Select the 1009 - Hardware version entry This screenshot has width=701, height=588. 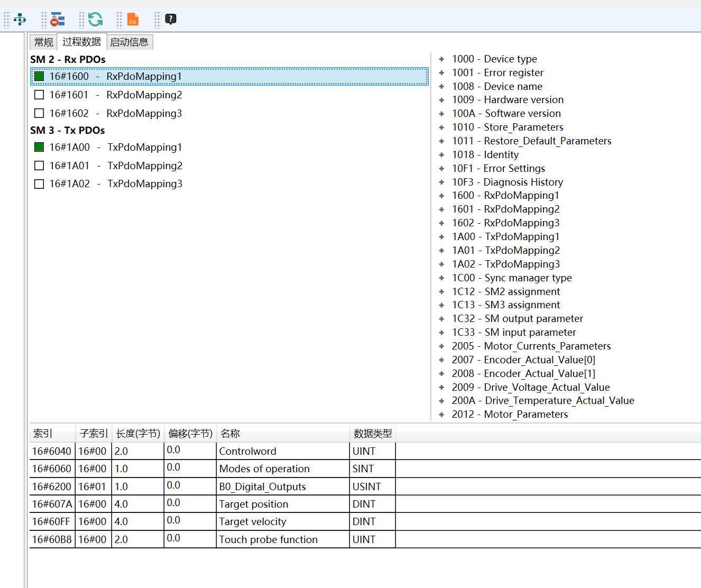point(508,99)
